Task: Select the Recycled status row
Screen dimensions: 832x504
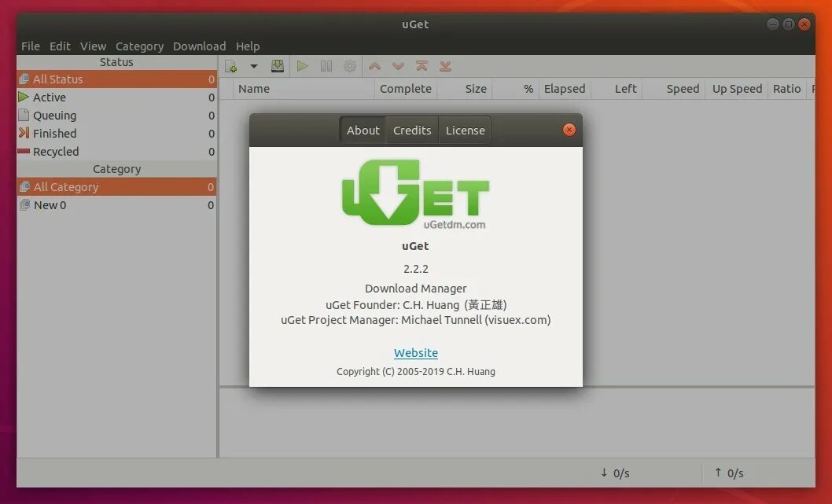Action: click(x=116, y=151)
